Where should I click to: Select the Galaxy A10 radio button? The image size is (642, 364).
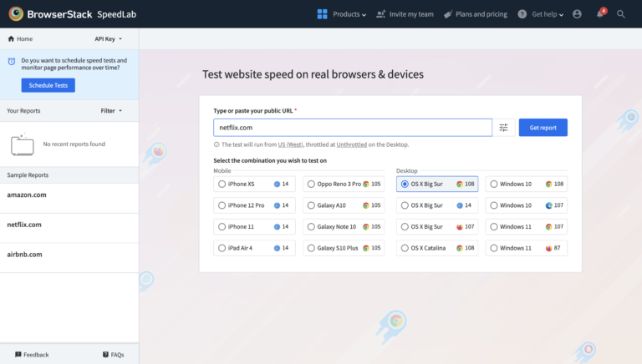(311, 205)
